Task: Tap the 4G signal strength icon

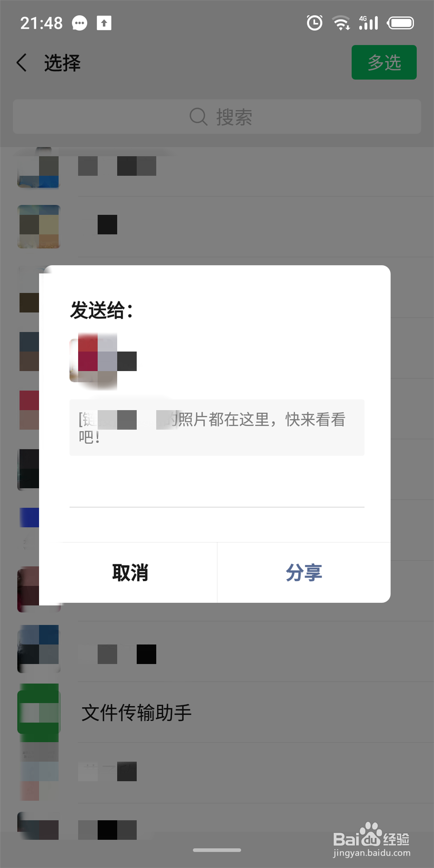Action: 368,23
